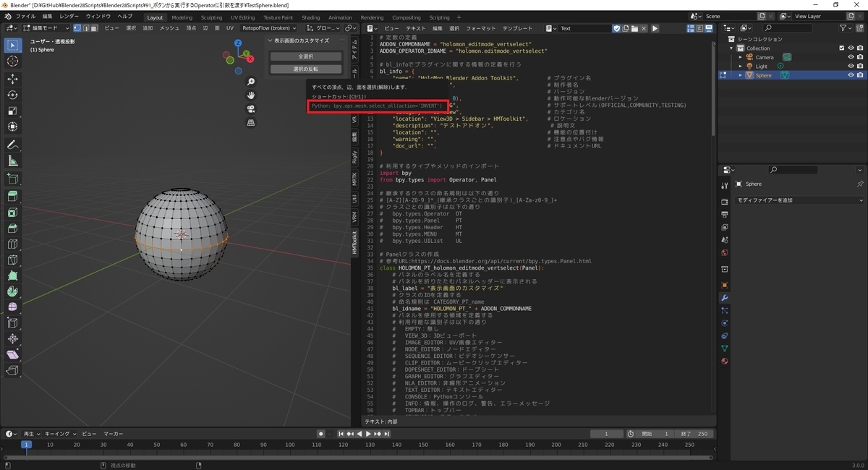Image resolution: width=868 pixels, height=470 pixels.
Task: Open the Material properties tab icon
Action: 725,361
